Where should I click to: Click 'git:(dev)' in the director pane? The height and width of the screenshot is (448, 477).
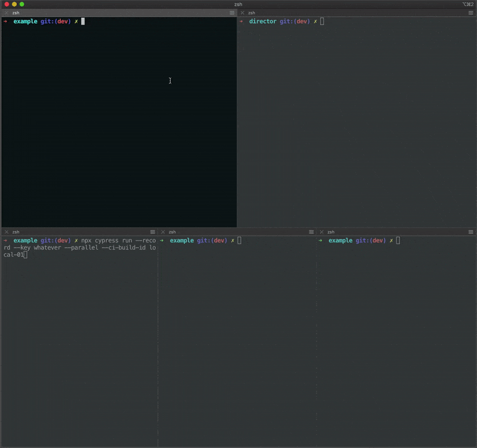[x=295, y=21]
